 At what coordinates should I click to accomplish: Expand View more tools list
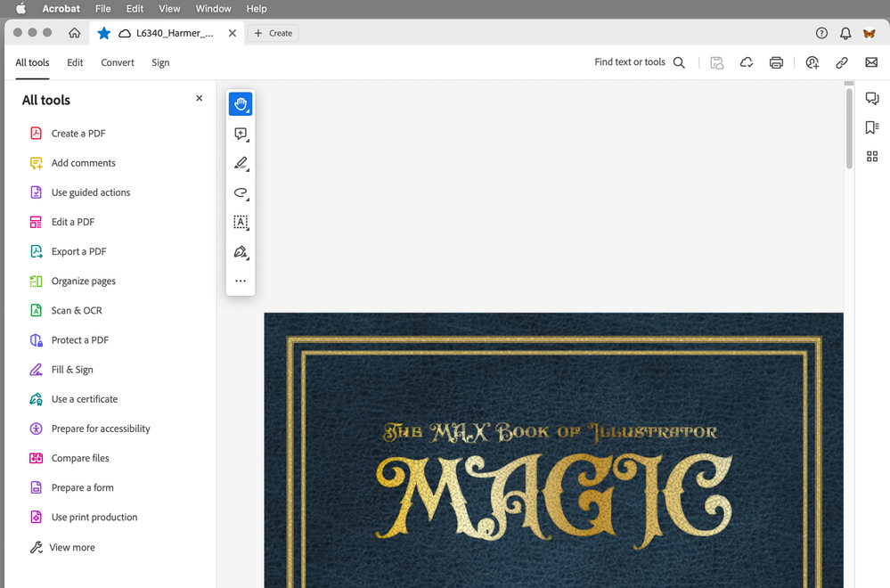click(x=71, y=547)
